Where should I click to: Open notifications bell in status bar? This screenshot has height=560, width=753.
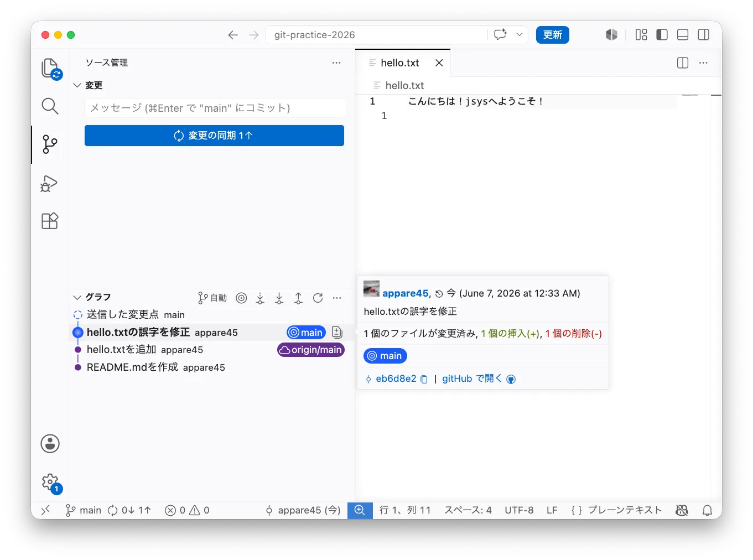(707, 510)
